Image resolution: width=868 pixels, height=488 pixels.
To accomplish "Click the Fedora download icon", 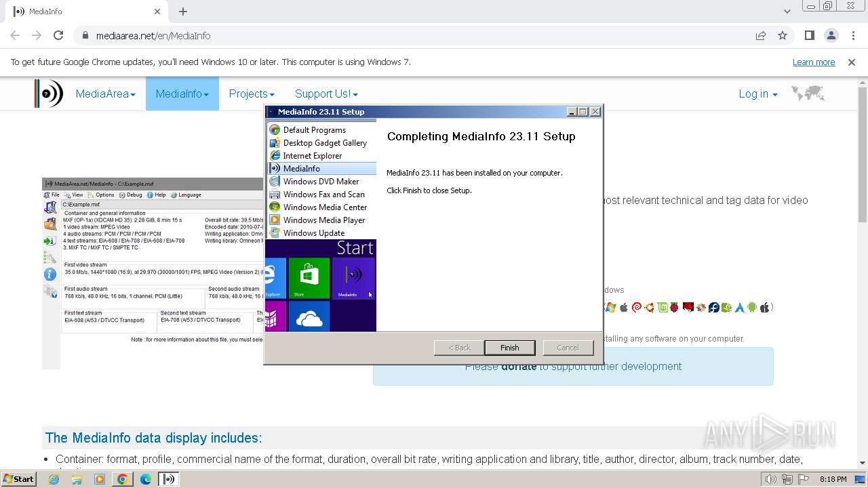I will (714, 307).
